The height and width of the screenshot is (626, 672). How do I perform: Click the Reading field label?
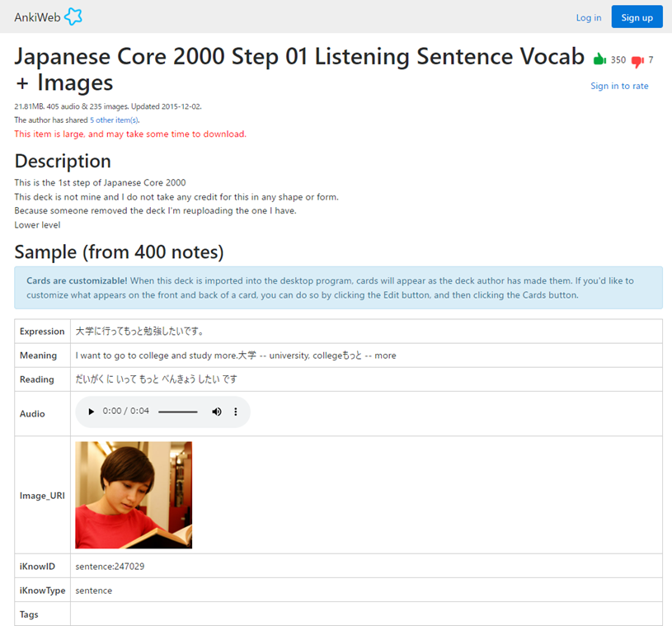pos(37,379)
